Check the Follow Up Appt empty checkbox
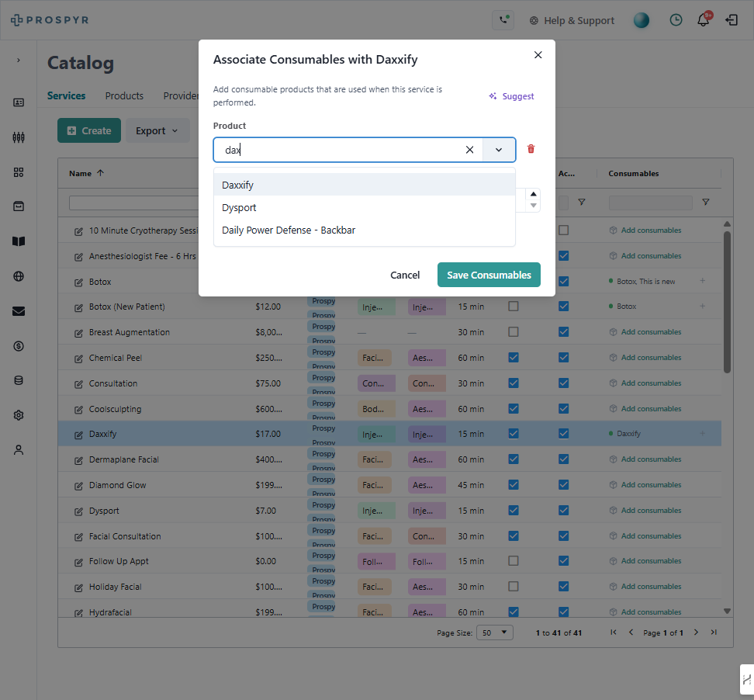The width and height of the screenshot is (754, 700). [513, 561]
